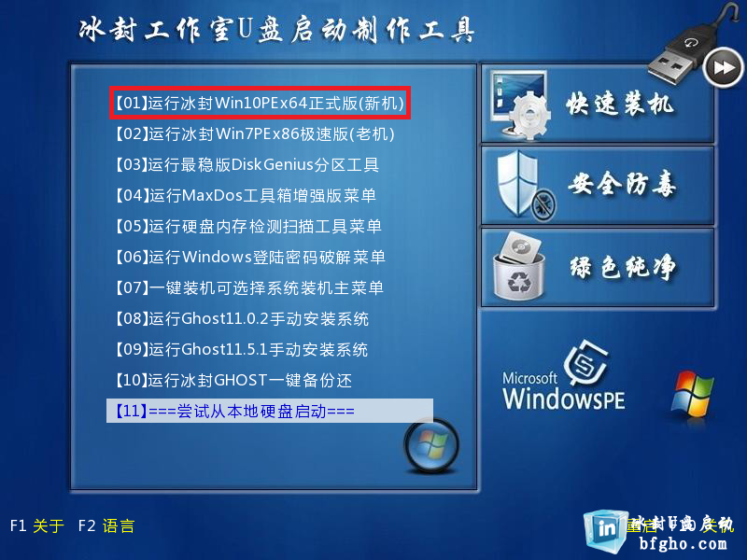Click the USB plug icon at top right

click(x=686, y=48)
